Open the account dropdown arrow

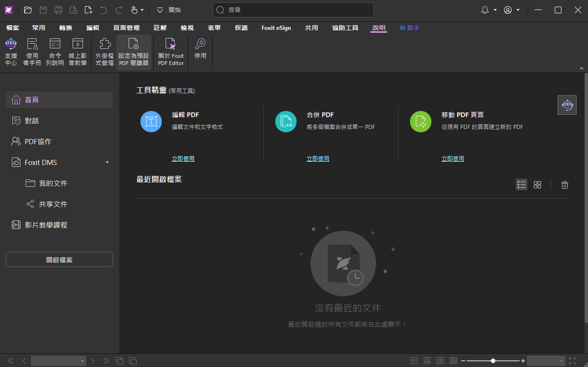(518, 10)
